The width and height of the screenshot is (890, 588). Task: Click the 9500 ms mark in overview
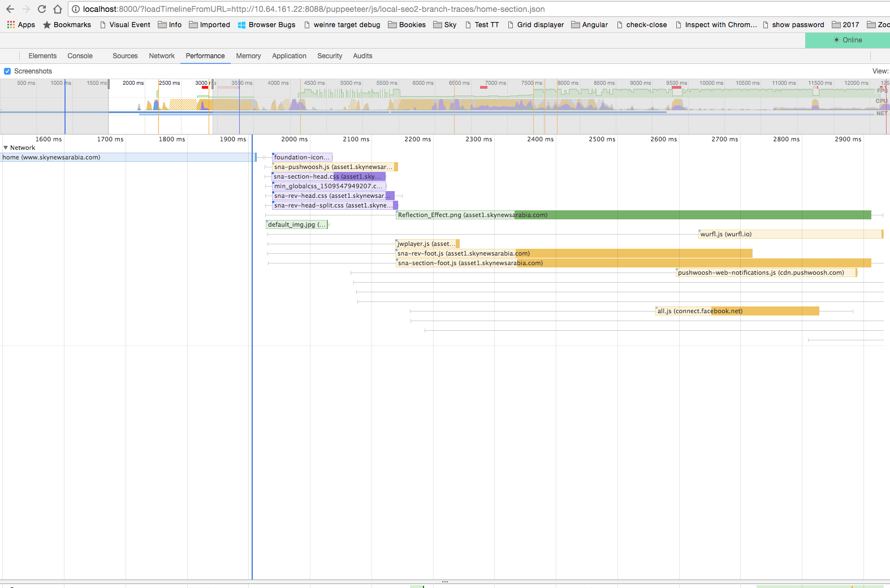pyautogui.click(x=676, y=83)
